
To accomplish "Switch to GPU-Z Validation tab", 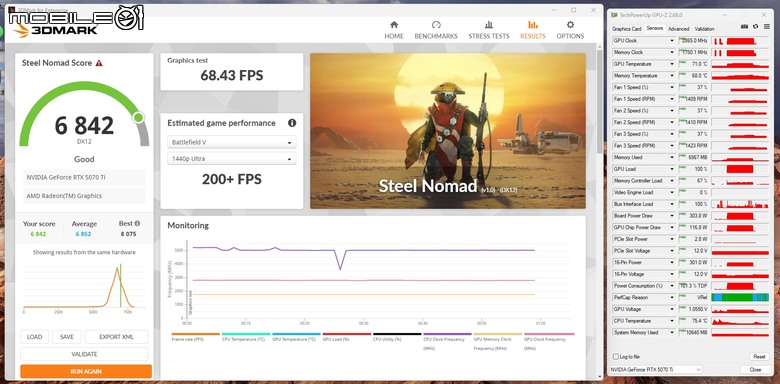I will [704, 29].
